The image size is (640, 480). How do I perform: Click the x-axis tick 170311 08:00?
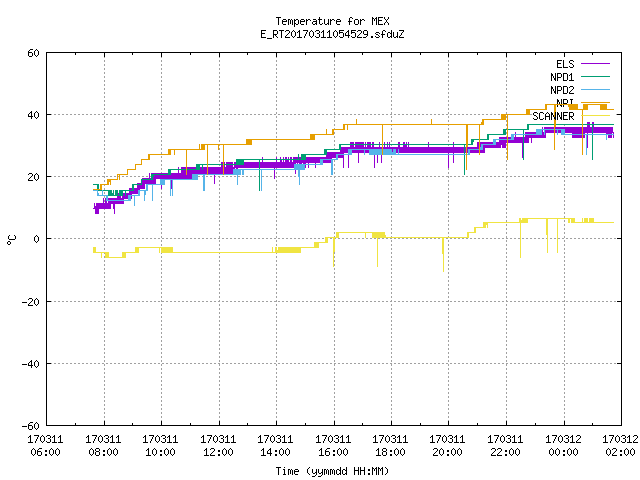pos(103,446)
